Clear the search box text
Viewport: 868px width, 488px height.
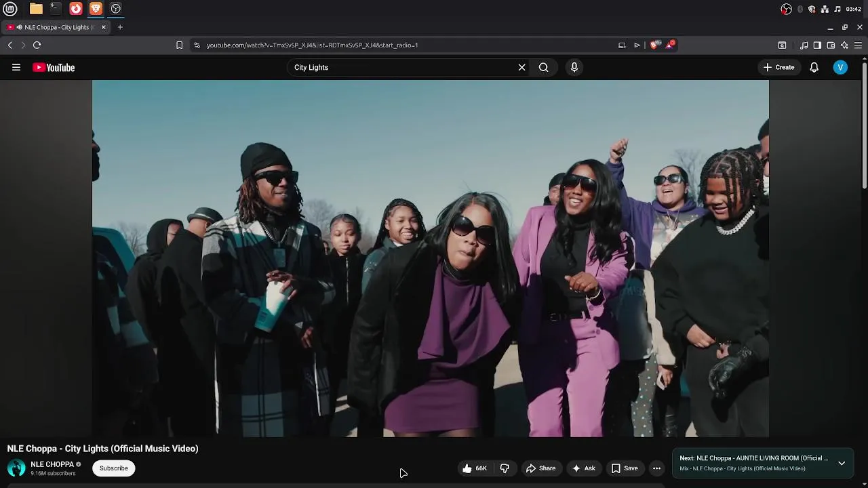[x=521, y=67]
